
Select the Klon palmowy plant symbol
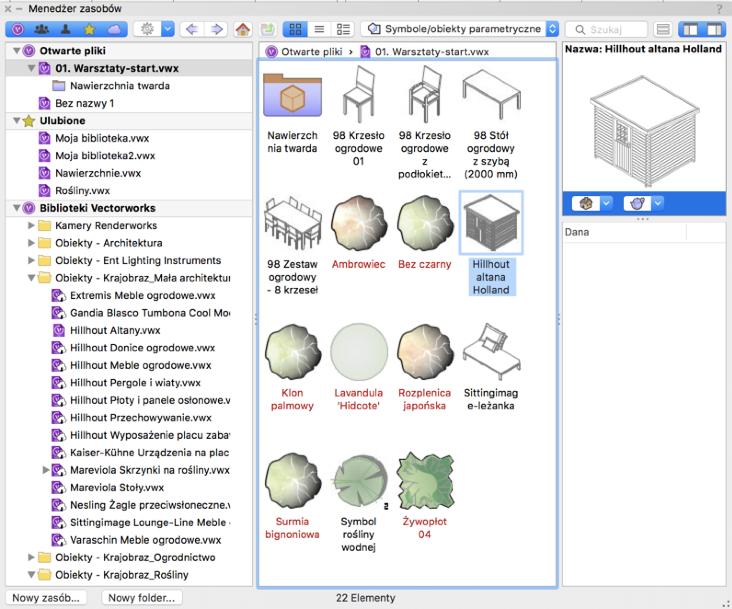(x=292, y=352)
